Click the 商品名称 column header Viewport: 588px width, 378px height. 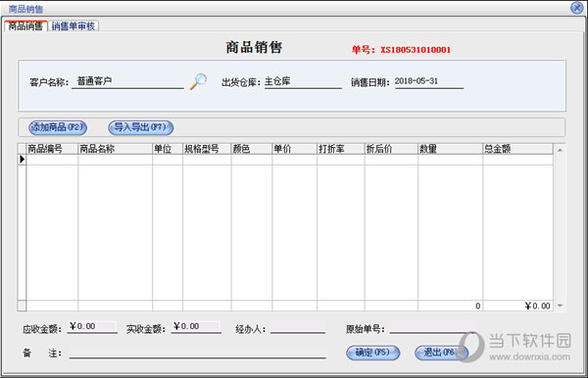115,149
